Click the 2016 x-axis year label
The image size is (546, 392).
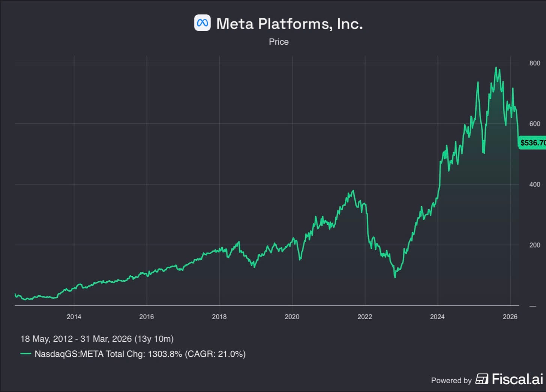pos(147,317)
